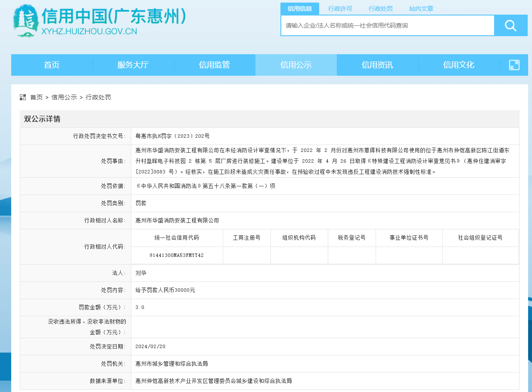The height and width of the screenshot is (392, 532).
Task: Select the 信用信息 search tab
Action: 300,9
